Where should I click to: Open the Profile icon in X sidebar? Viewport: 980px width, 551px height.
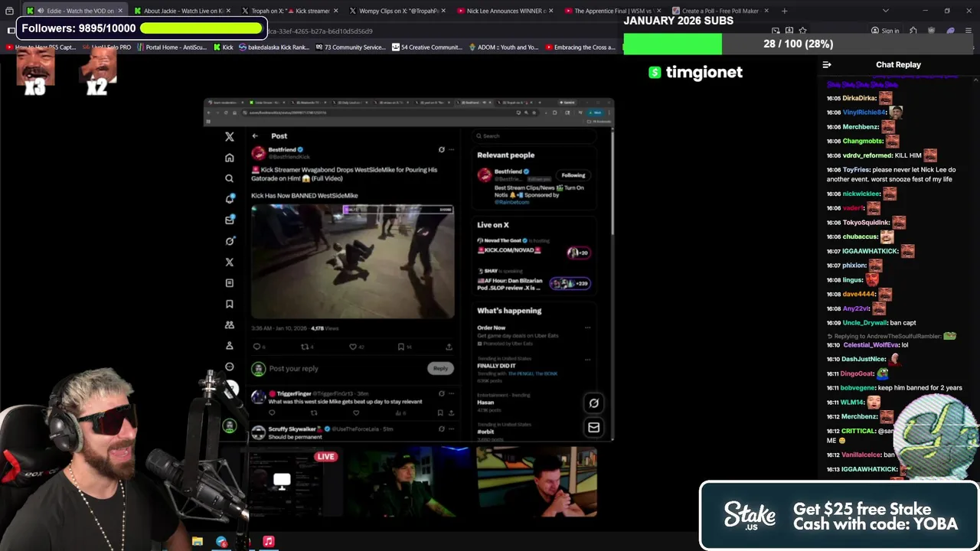coord(229,346)
